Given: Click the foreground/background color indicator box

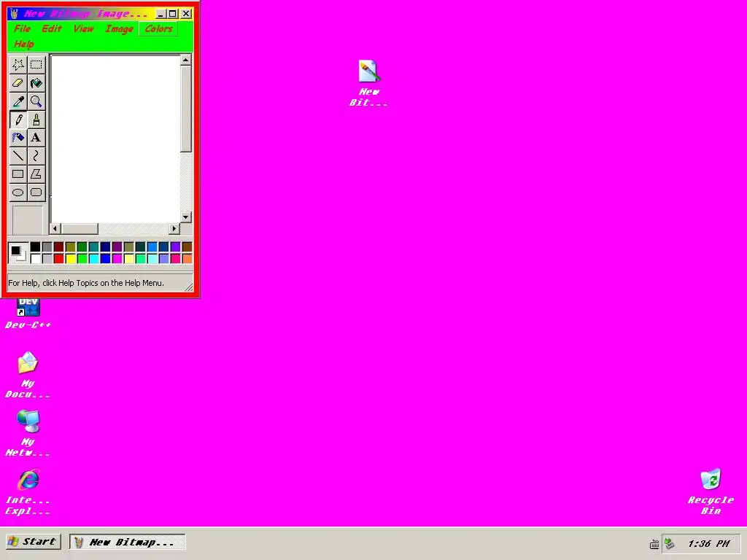Looking at the screenshot, I should 18,253.
